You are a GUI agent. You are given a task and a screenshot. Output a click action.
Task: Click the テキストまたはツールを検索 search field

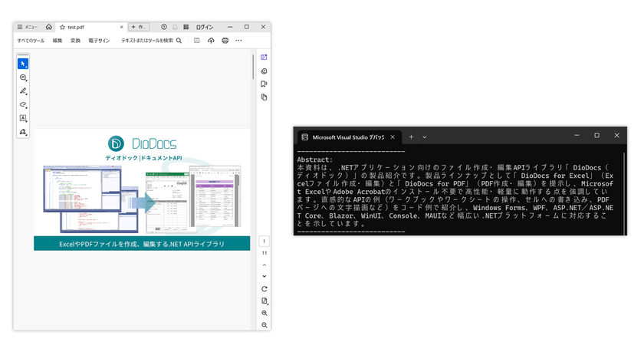coord(151,40)
